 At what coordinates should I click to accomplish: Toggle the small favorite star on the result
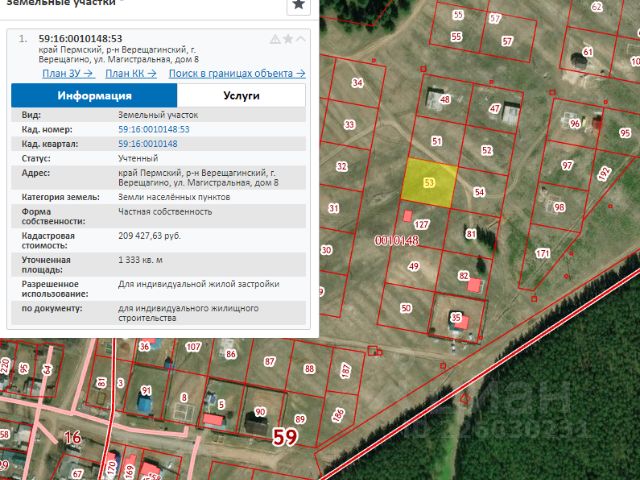(288, 39)
